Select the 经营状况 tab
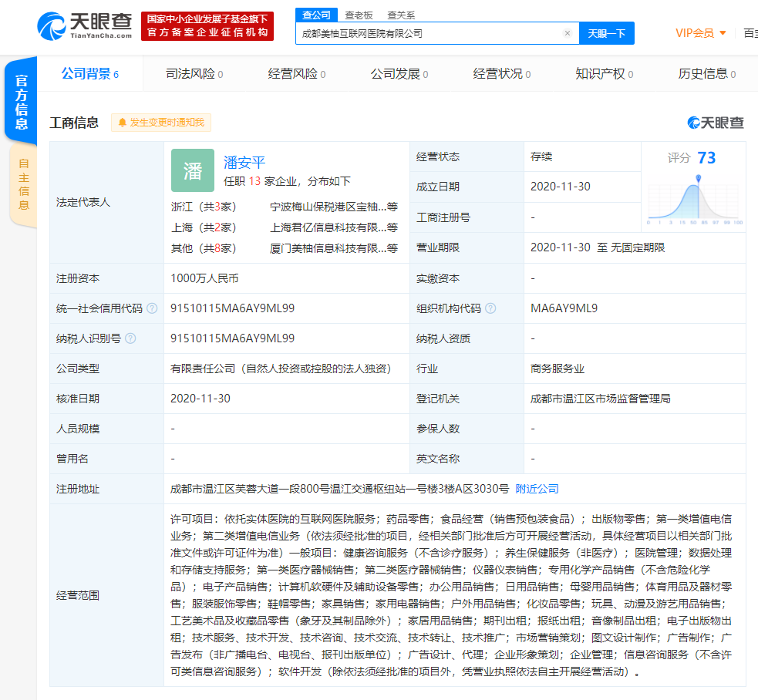 coord(499,74)
